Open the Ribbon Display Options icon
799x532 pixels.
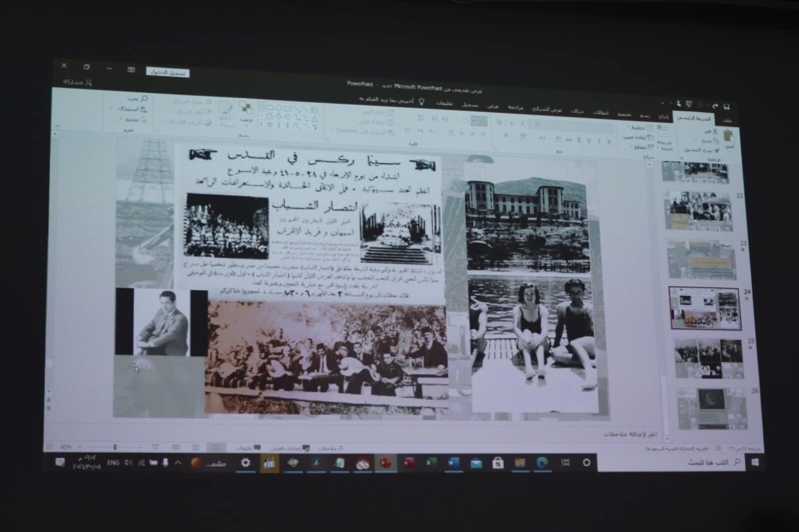tap(131, 69)
